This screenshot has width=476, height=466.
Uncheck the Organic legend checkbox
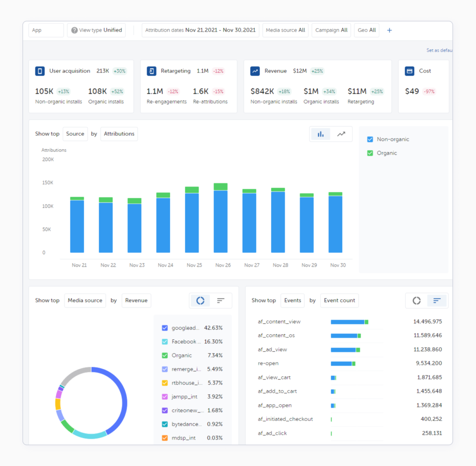coord(370,153)
